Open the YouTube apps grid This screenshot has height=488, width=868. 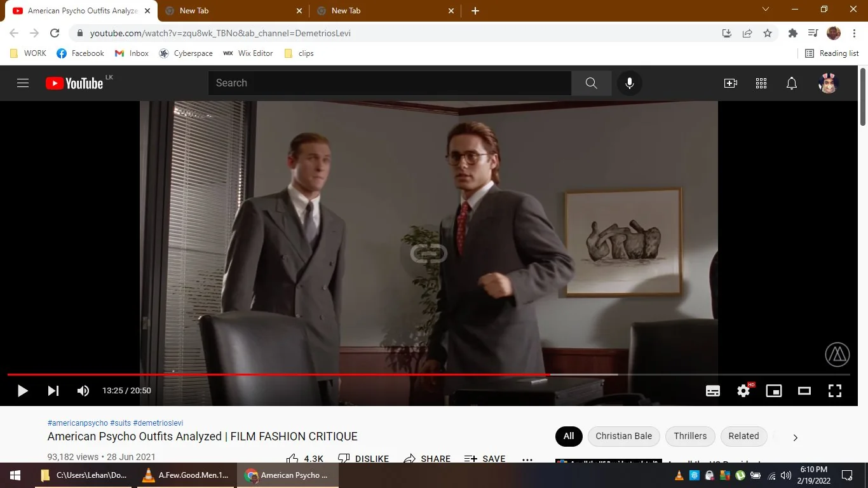tap(761, 83)
